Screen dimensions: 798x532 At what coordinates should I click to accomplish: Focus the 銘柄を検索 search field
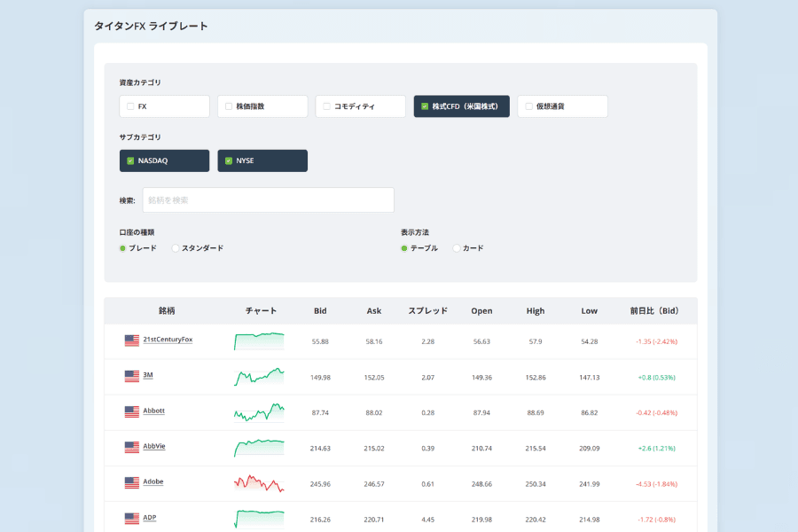coord(268,200)
